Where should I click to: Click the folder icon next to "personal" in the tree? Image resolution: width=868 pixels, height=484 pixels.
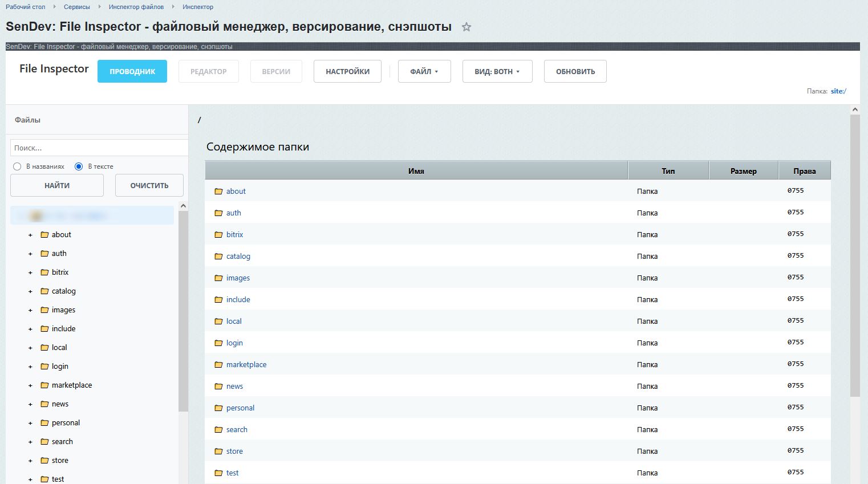point(44,422)
